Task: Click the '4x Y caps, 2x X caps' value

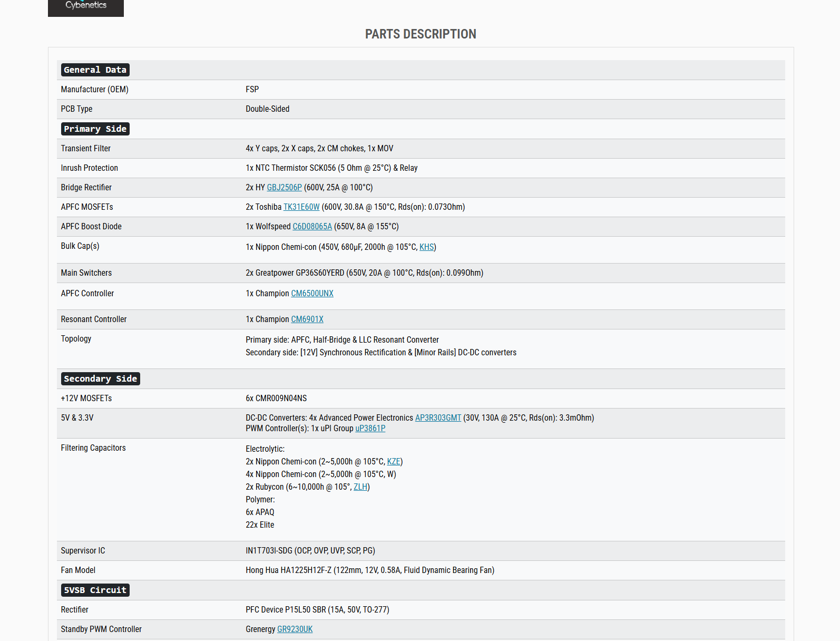Action: coord(319,149)
